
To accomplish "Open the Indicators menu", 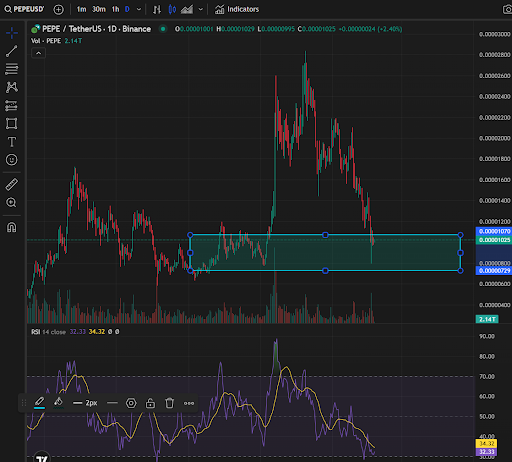I will [237, 9].
